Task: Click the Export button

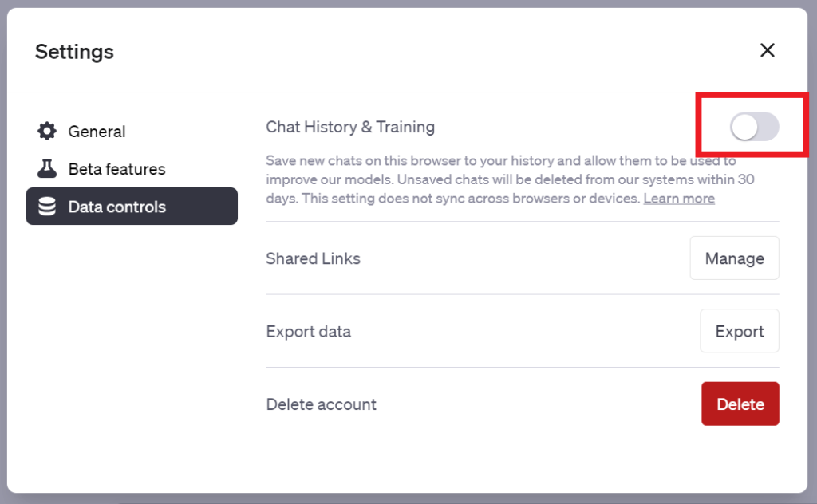Action: point(740,332)
